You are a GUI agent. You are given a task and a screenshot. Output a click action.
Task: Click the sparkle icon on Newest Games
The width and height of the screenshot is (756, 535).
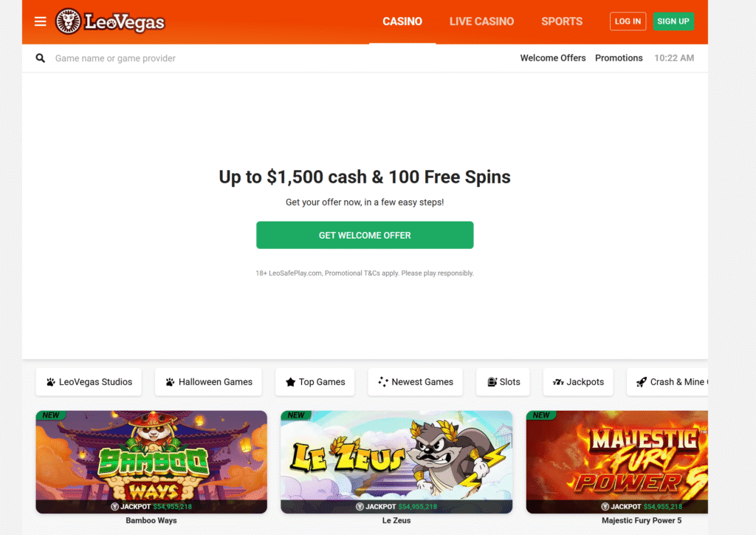tap(383, 382)
